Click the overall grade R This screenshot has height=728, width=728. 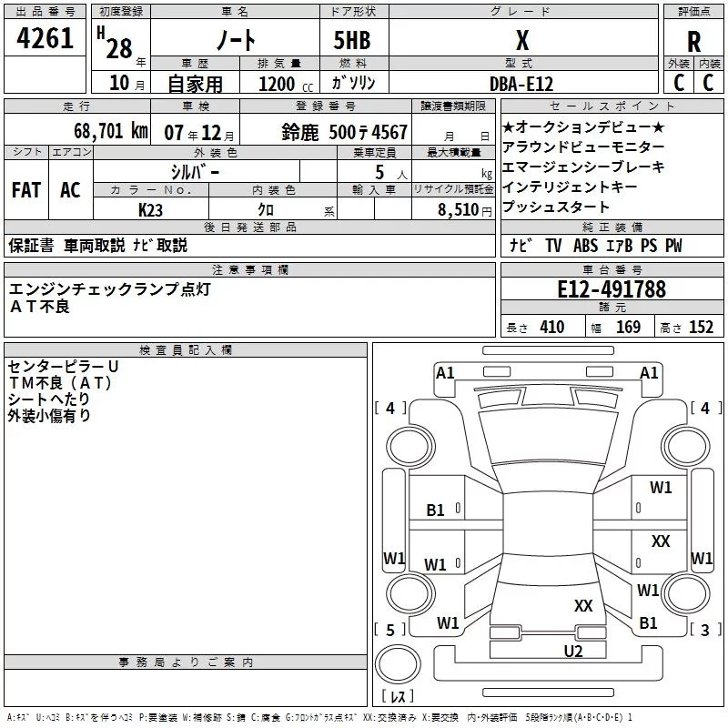click(693, 42)
